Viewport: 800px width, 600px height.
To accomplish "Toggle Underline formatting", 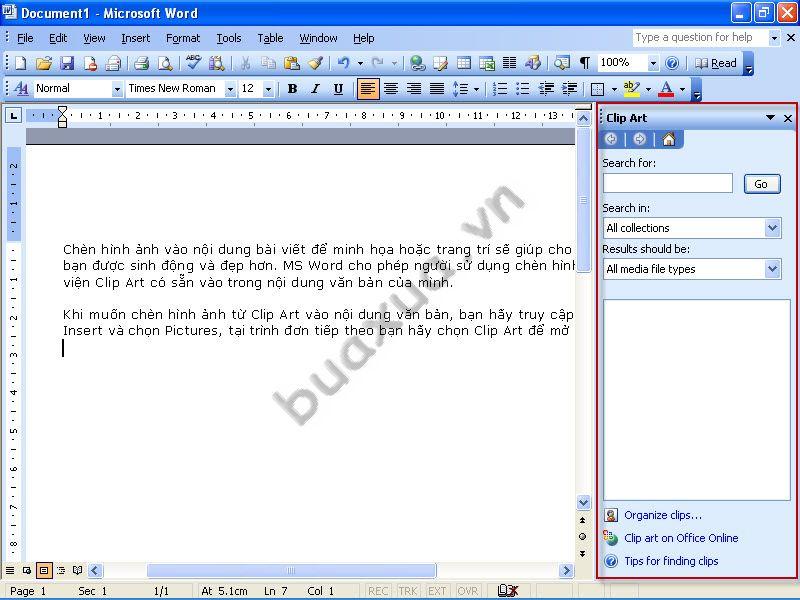I will point(338,89).
